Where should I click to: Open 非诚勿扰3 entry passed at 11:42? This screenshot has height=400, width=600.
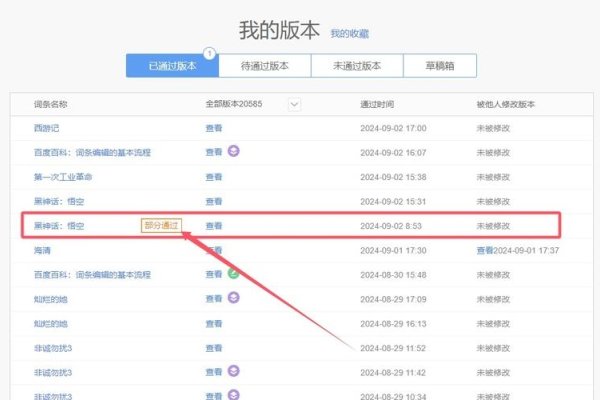point(53,372)
